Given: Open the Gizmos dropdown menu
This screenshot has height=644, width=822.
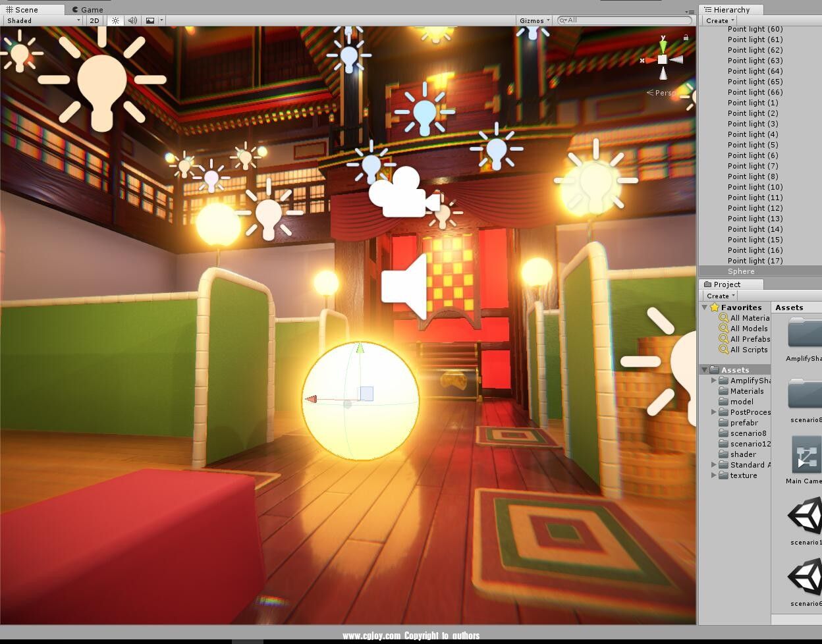Looking at the screenshot, I should coord(534,20).
